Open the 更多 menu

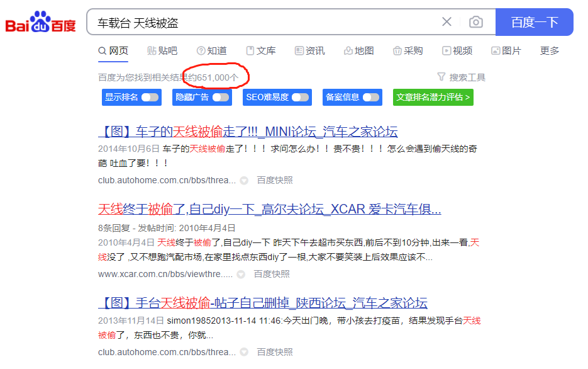pyautogui.click(x=550, y=50)
